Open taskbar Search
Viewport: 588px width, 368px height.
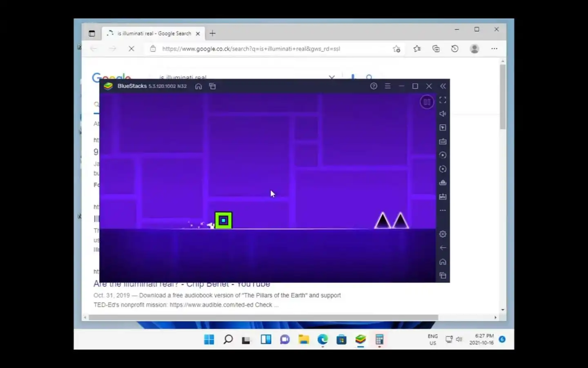(x=228, y=339)
